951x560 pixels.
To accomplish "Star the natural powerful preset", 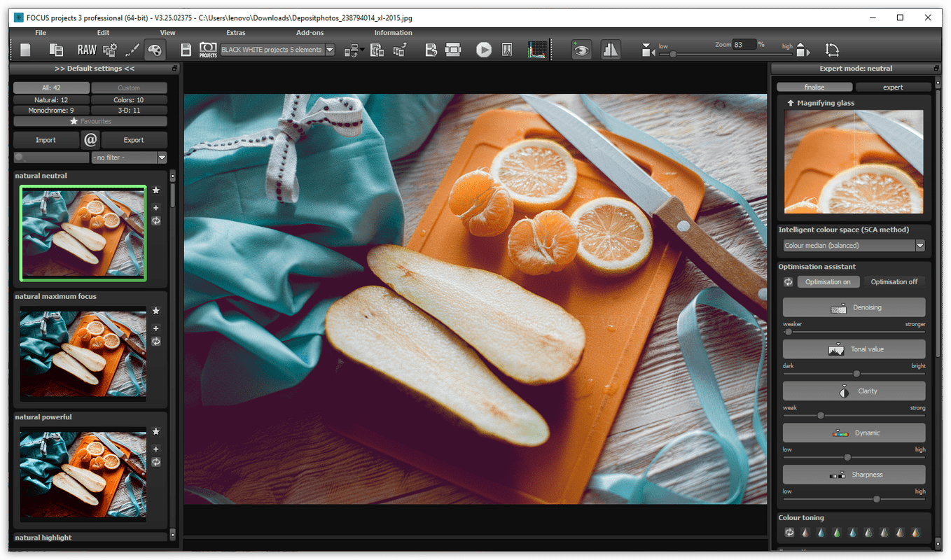I will tap(155, 432).
